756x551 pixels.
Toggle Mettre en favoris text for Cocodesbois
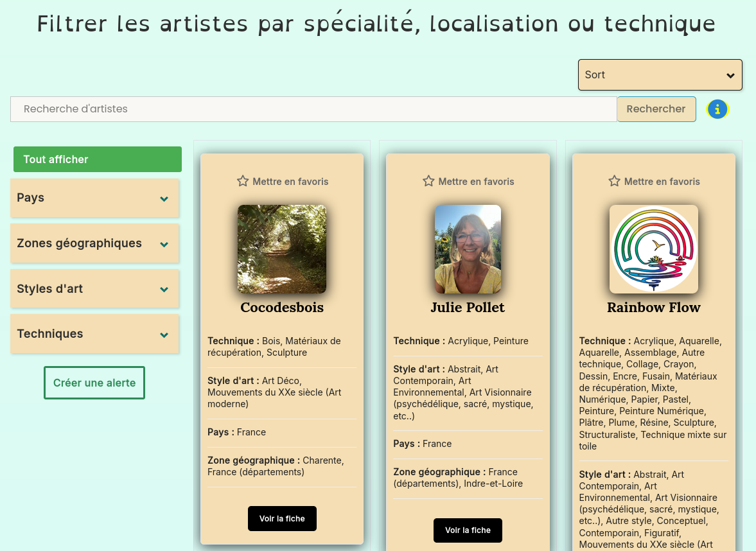point(290,182)
